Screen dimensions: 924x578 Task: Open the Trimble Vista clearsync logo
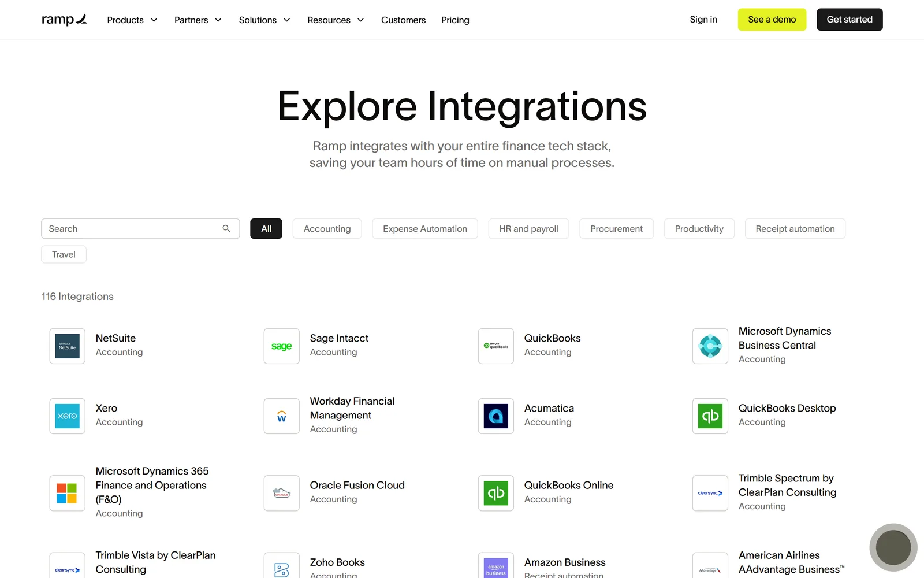click(x=67, y=566)
